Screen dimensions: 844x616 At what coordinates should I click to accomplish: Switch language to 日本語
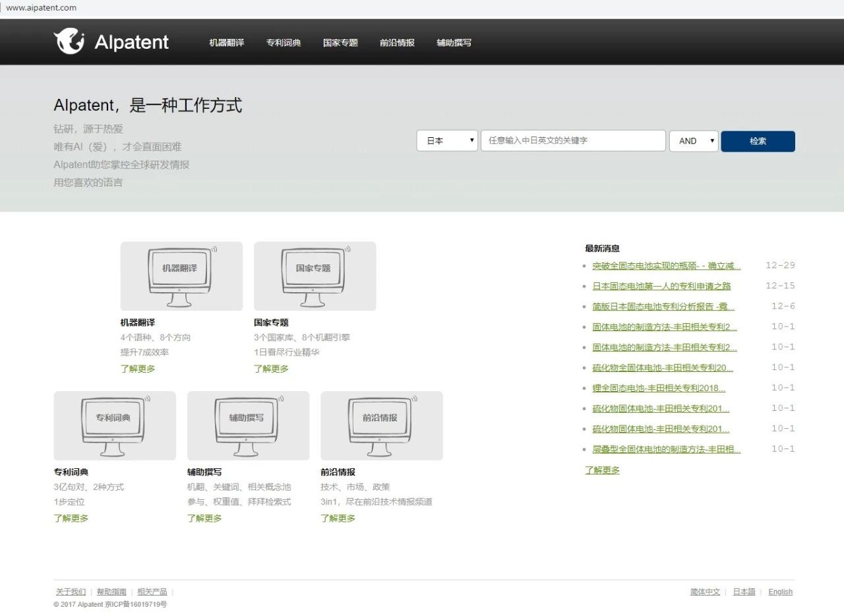pyautogui.click(x=744, y=592)
